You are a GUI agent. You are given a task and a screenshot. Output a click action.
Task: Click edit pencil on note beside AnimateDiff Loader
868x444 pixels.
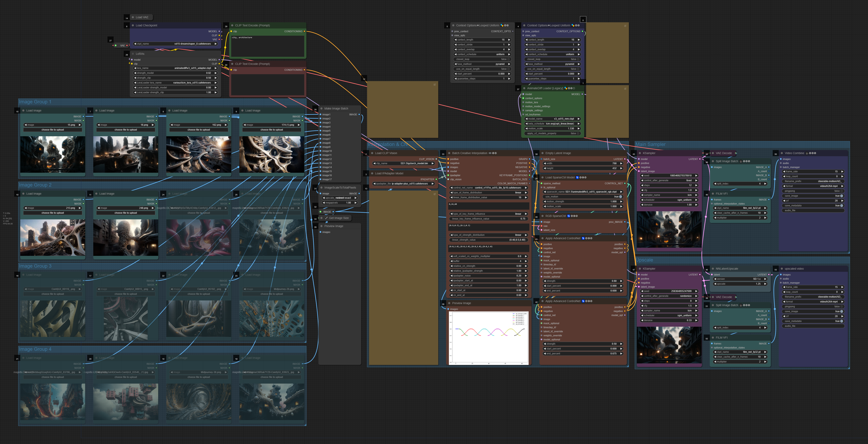pos(625,89)
